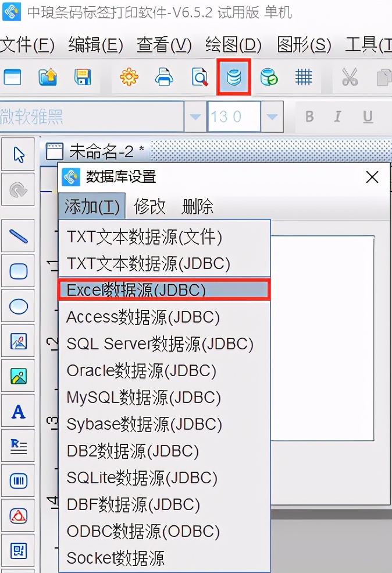Select the QR code tool
This screenshot has height=573, width=392.
pos(18,551)
